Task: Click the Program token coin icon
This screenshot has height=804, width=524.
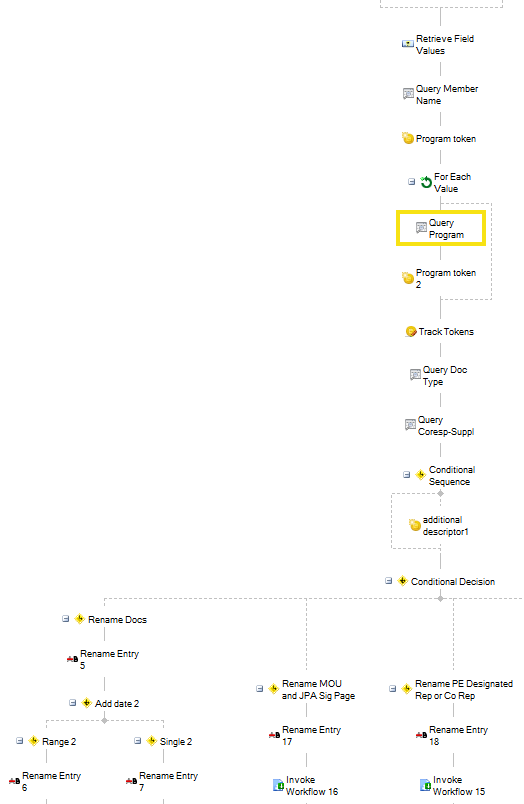Action: (x=408, y=138)
